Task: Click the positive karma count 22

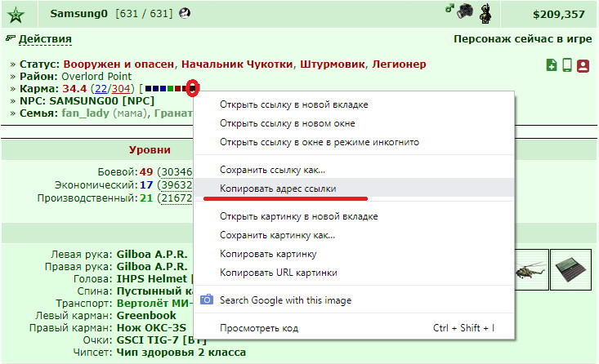Action: pos(101,88)
